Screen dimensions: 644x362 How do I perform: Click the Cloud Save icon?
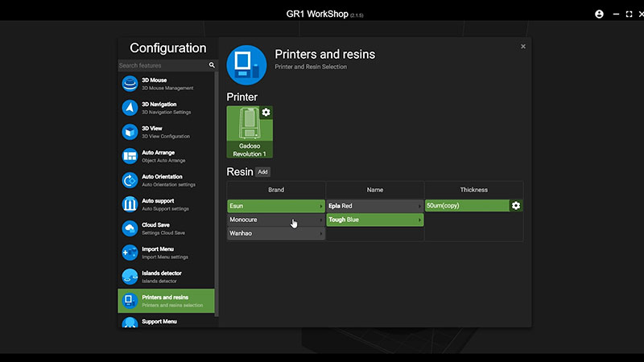click(130, 228)
